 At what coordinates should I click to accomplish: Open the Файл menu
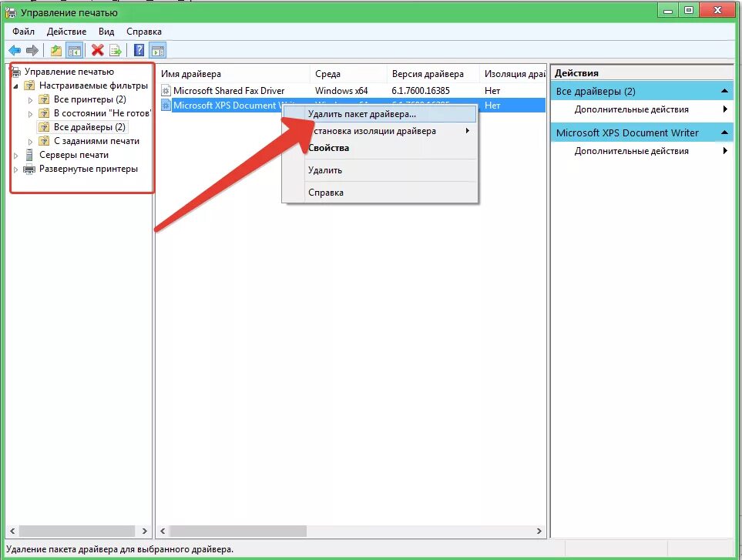point(23,32)
